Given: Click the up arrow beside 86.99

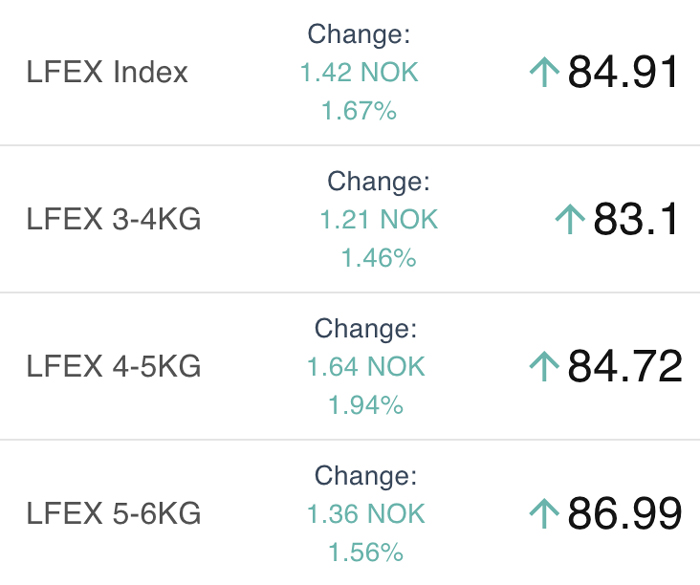Looking at the screenshot, I should click(544, 514).
